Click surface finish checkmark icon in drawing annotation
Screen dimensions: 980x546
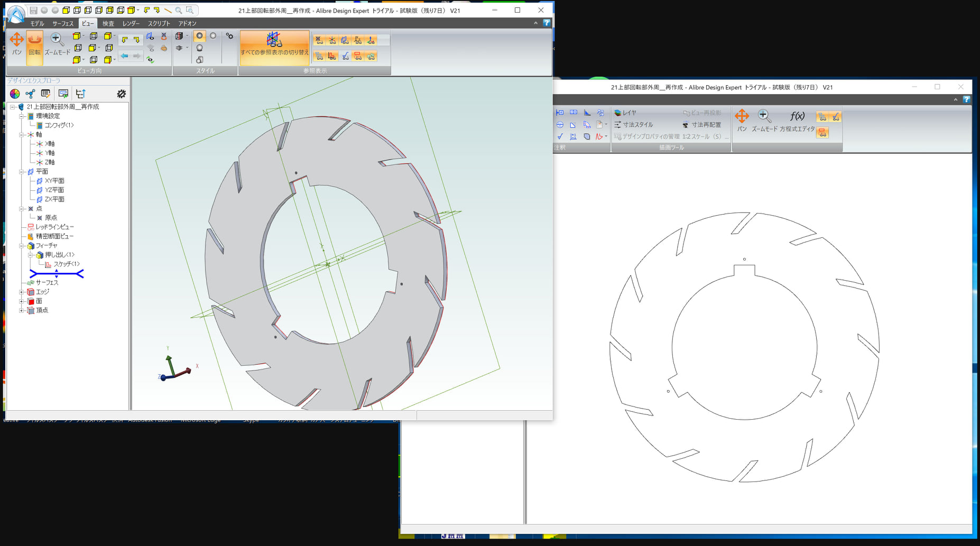coord(560,136)
